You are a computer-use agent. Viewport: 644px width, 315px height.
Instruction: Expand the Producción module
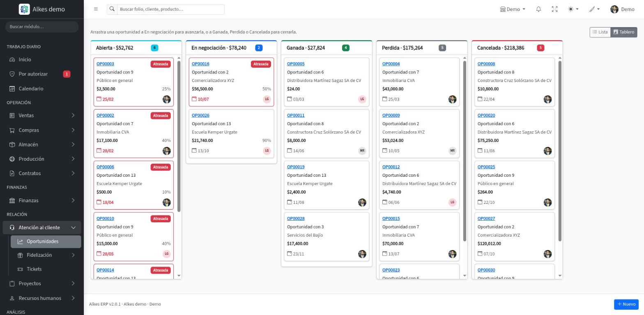(42, 159)
